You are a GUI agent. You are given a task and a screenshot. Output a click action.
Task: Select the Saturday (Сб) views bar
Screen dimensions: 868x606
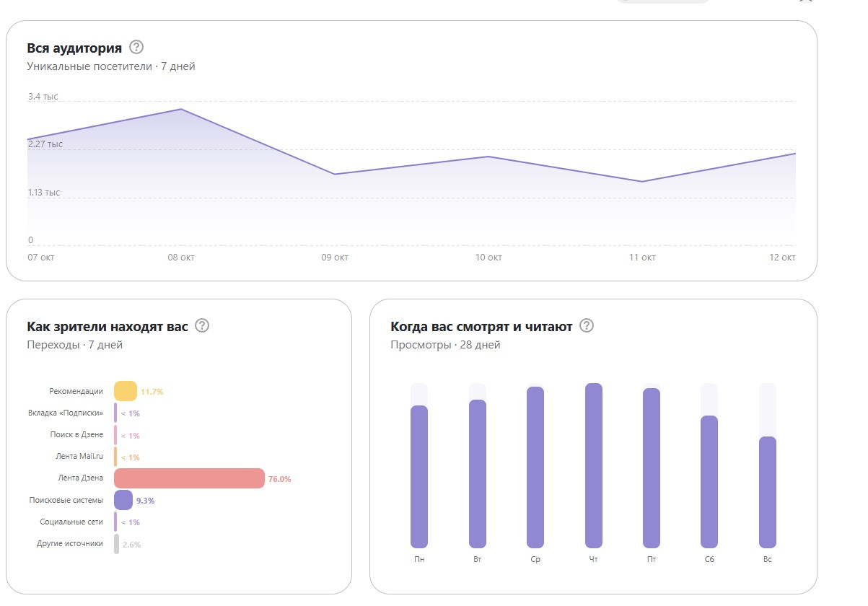click(x=709, y=481)
